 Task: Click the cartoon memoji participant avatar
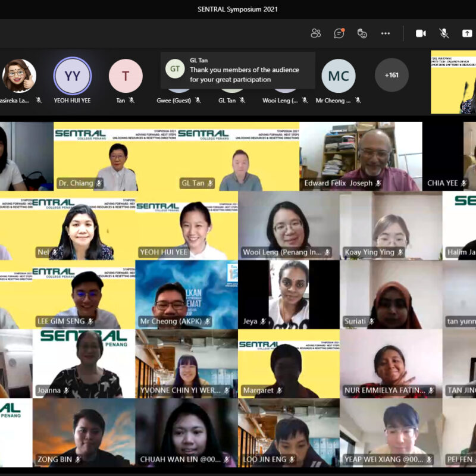(19, 76)
